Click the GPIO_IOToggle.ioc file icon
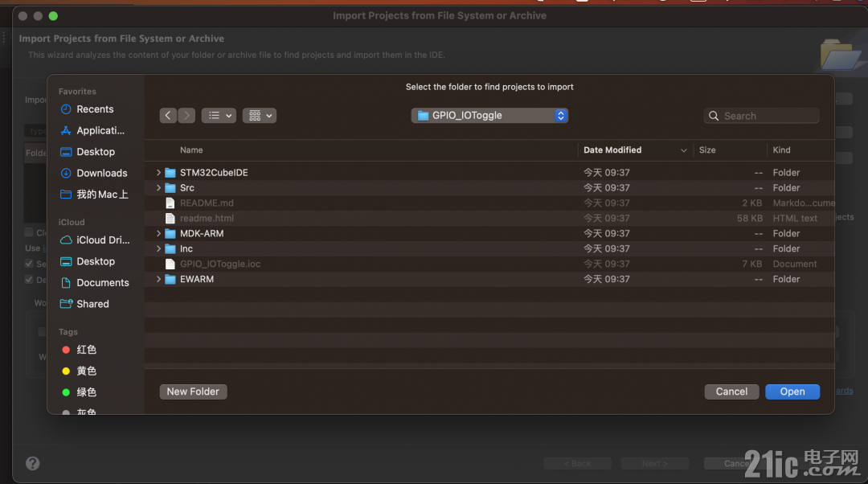This screenshot has width=868, height=484. click(170, 265)
